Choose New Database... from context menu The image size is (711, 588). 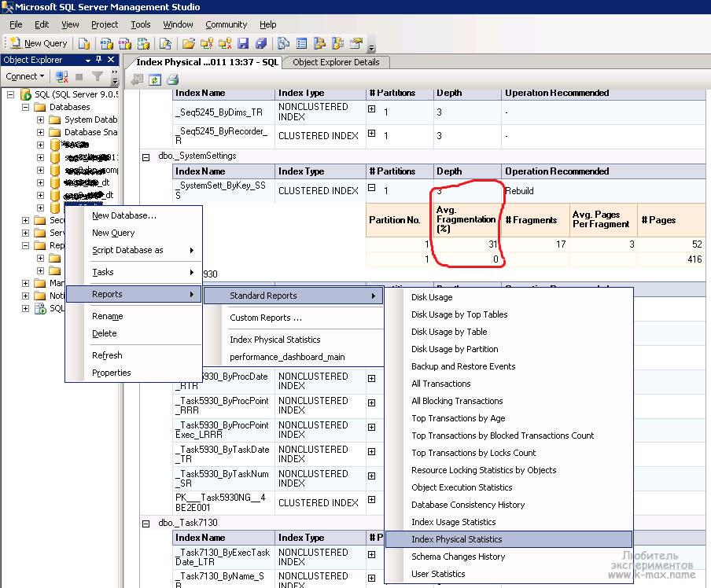tap(124, 215)
